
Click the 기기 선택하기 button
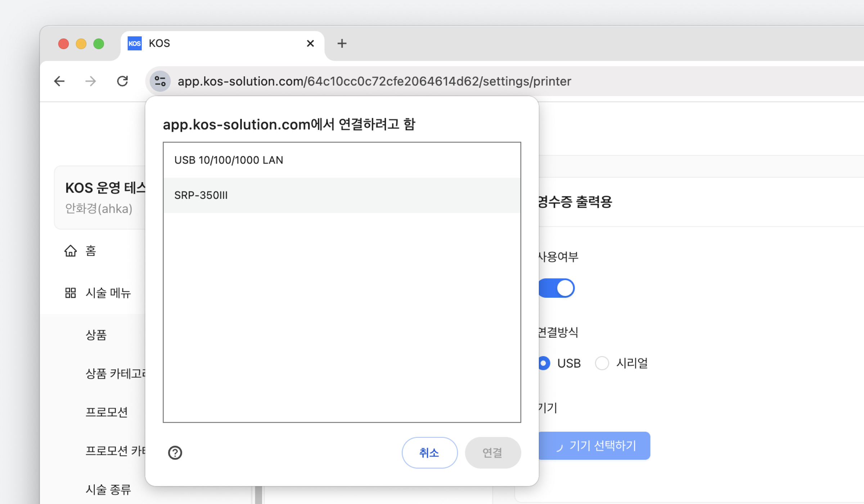coord(595,446)
